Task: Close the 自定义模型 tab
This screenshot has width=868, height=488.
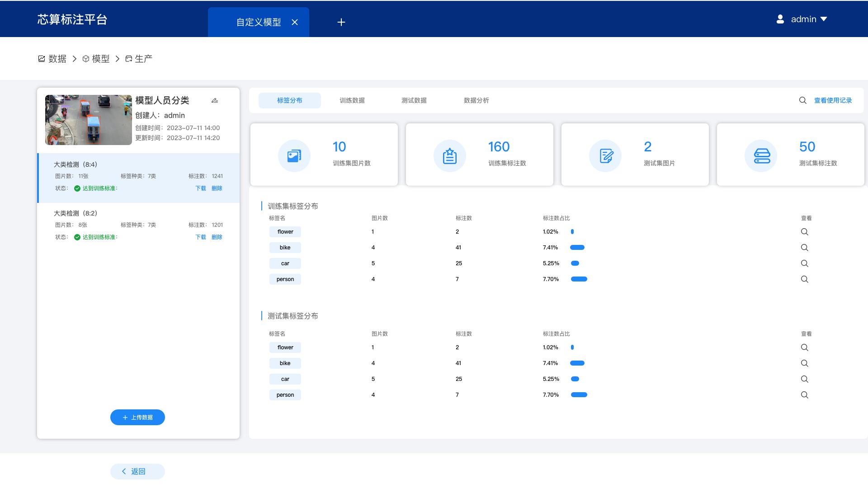Action: click(295, 22)
